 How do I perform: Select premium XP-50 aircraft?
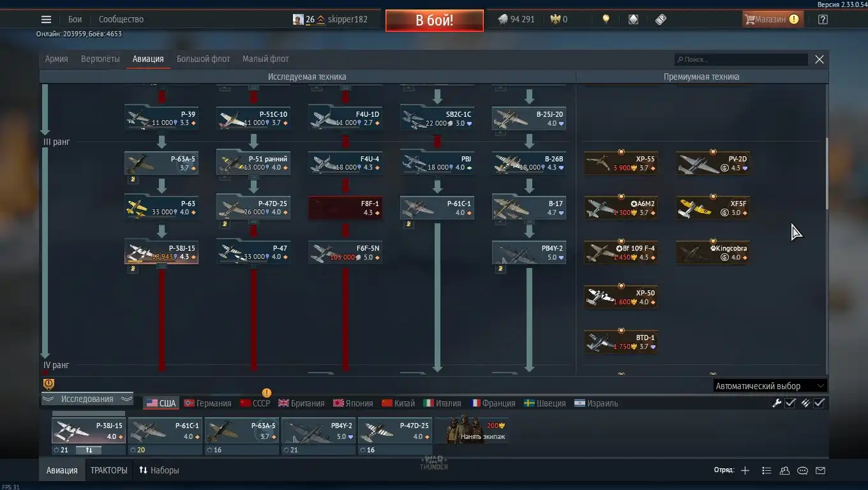621,297
